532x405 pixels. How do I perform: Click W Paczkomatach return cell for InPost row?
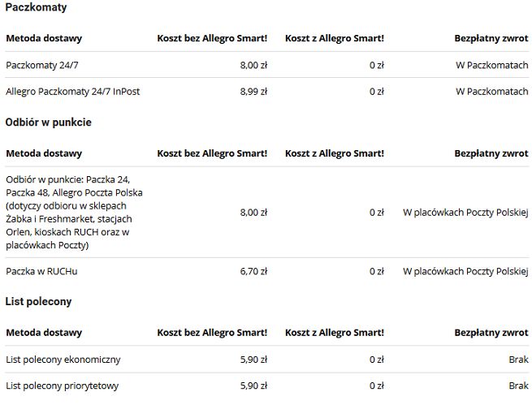tap(491, 92)
